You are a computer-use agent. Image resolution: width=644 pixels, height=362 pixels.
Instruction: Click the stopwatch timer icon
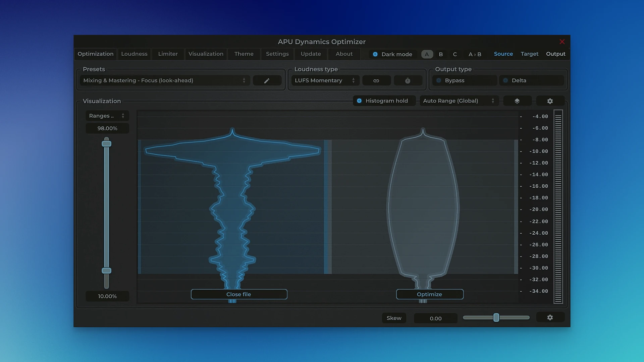click(408, 81)
